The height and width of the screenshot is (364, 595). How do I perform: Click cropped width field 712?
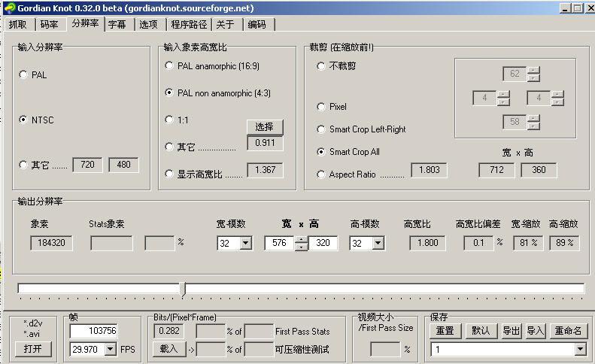click(x=496, y=170)
